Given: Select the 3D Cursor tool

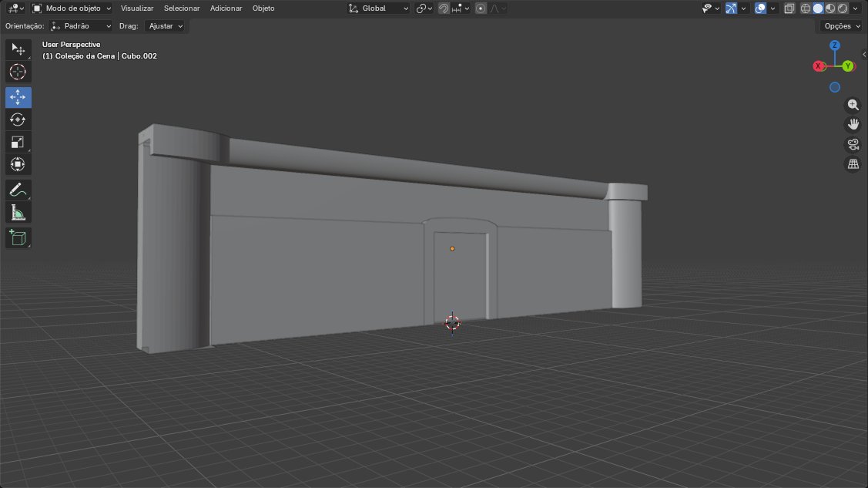Looking at the screenshot, I should (17, 72).
